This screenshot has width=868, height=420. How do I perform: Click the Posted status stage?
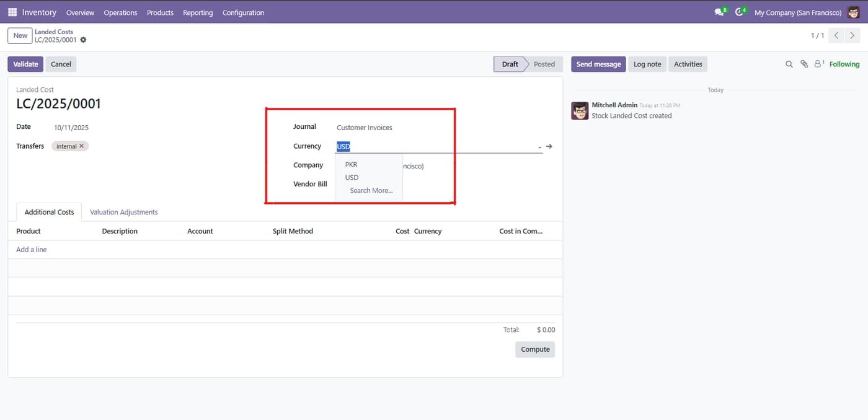pyautogui.click(x=544, y=64)
